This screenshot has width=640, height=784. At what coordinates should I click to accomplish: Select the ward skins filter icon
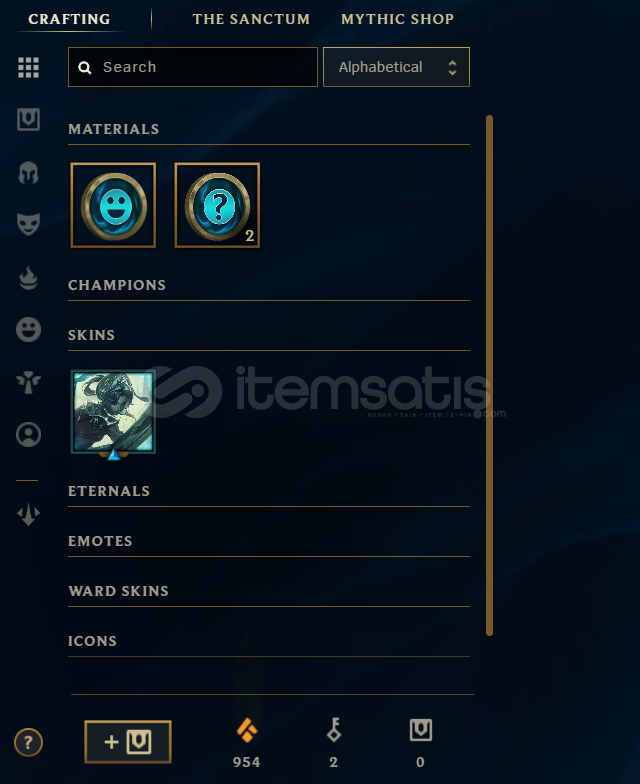[x=28, y=382]
